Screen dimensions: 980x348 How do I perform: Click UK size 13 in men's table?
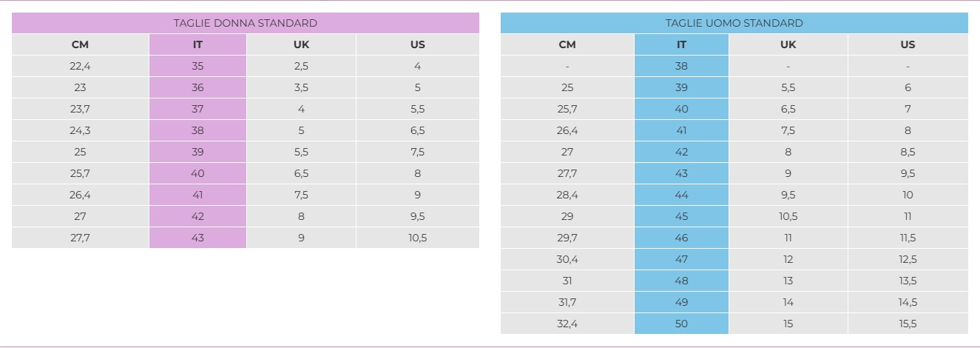[x=788, y=281]
